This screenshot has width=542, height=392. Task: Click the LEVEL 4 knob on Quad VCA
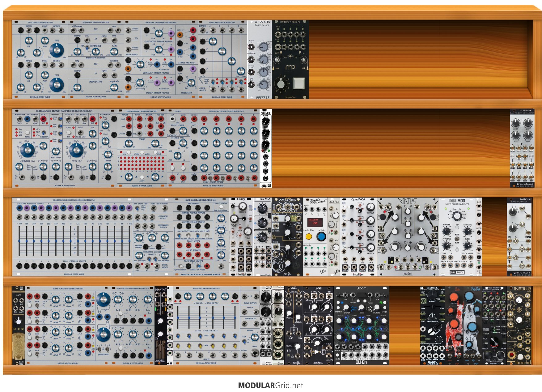pyautogui.click(x=370, y=248)
